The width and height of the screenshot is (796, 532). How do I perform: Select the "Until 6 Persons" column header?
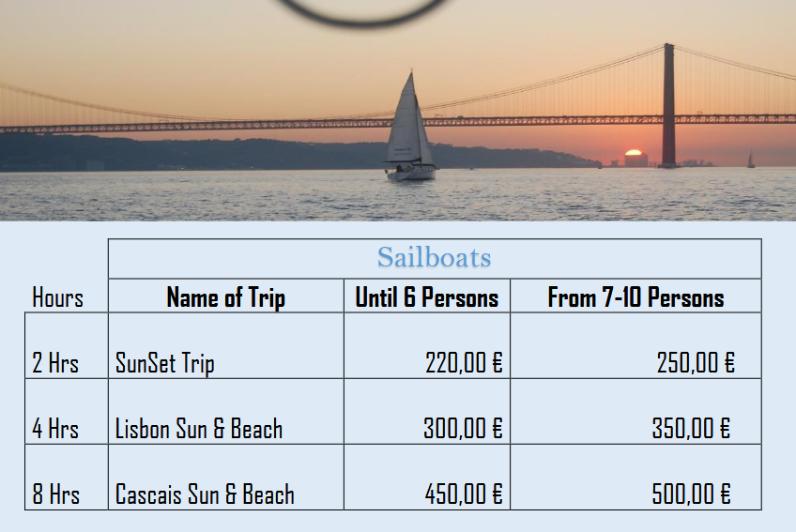point(426,298)
